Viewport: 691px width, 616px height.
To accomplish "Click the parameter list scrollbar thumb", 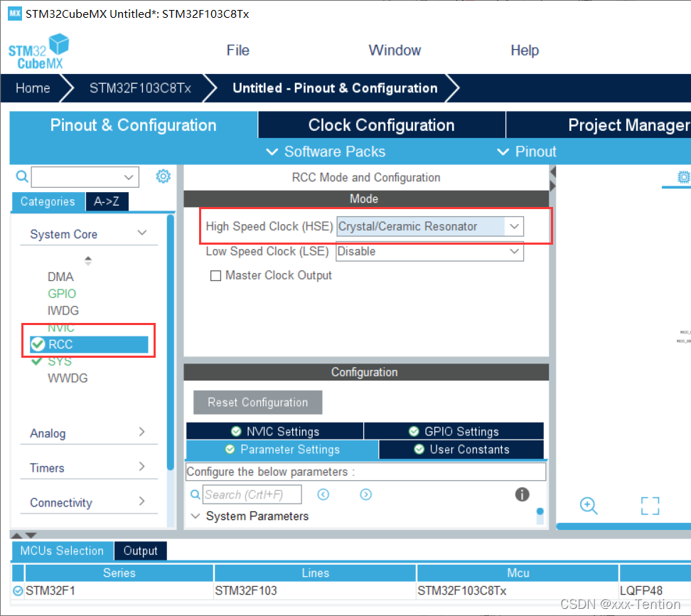I will click(540, 511).
